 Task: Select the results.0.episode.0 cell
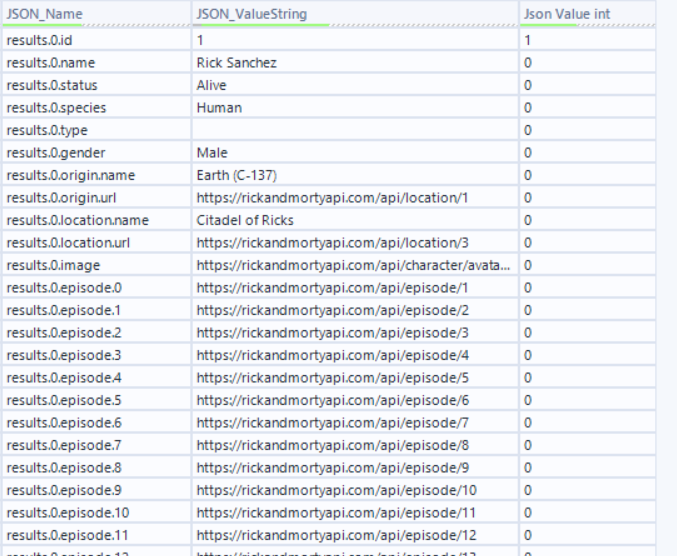click(x=97, y=287)
